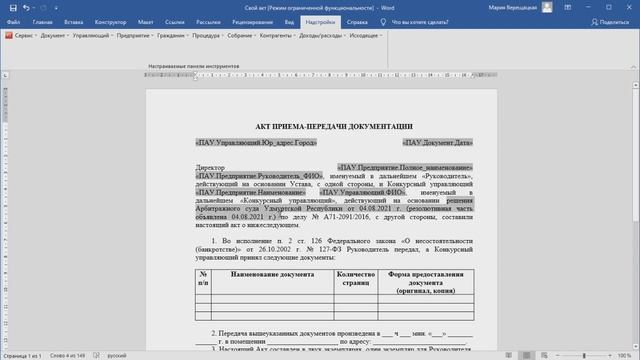This screenshot has height=360, width=640.
Task: Open the Customize Quick Access Toolbar arrow
Action: (x=56, y=8)
